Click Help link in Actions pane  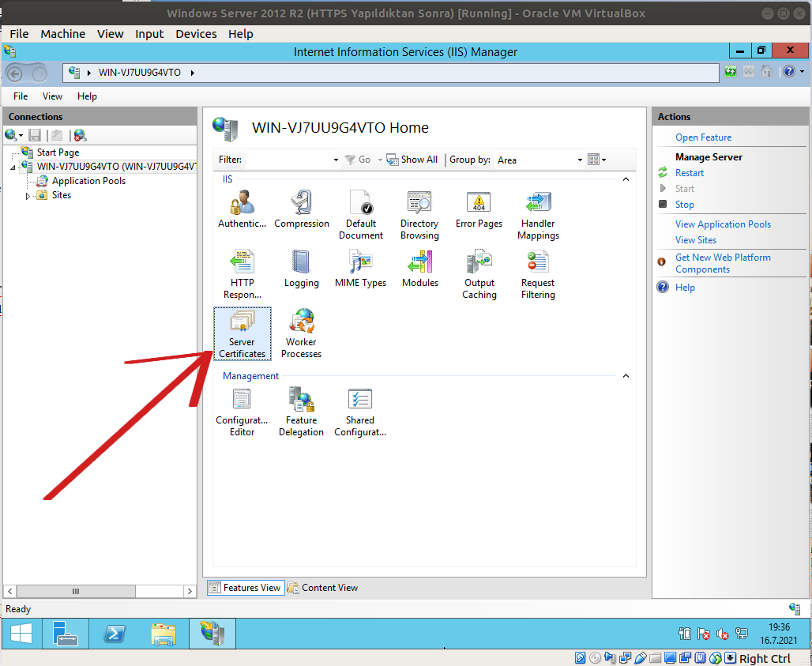click(685, 288)
